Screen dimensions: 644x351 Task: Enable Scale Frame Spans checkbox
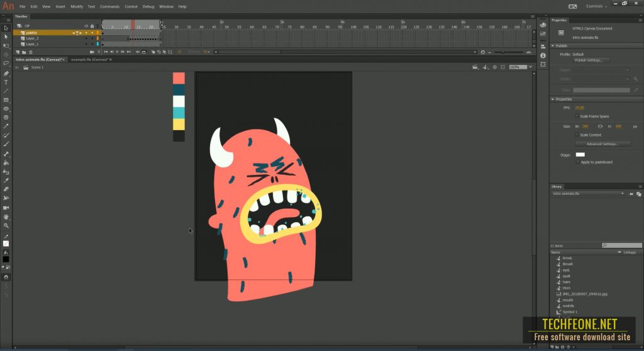coord(577,116)
